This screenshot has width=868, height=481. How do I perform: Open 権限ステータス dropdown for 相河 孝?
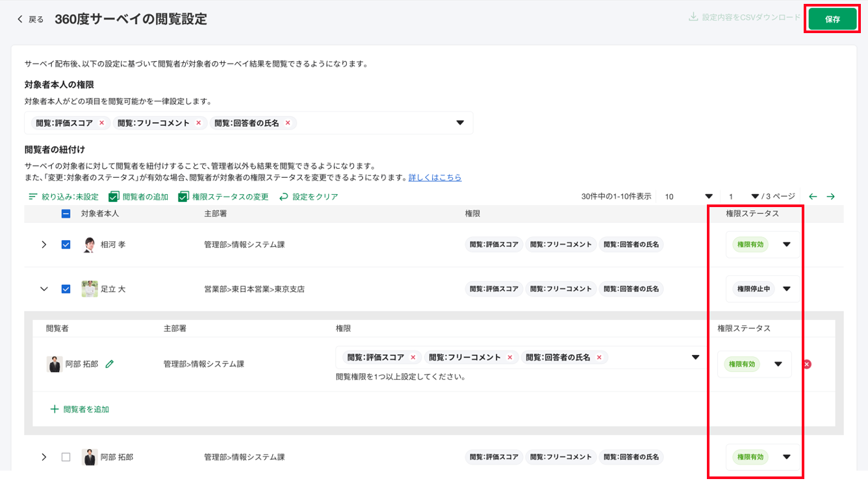pyautogui.click(x=763, y=245)
